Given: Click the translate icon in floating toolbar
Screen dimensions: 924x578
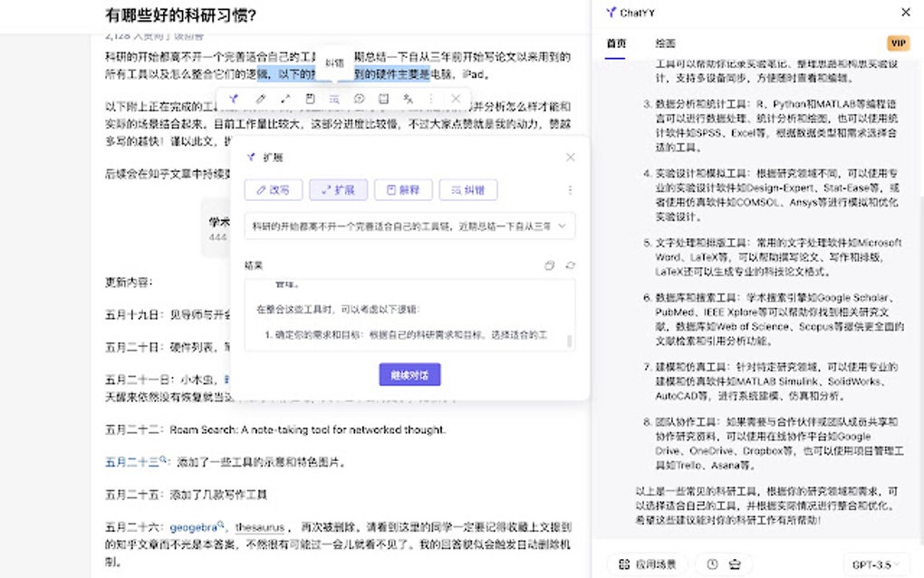Looking at the screenshot, I should pyautogui.click(x=408, y=99).
